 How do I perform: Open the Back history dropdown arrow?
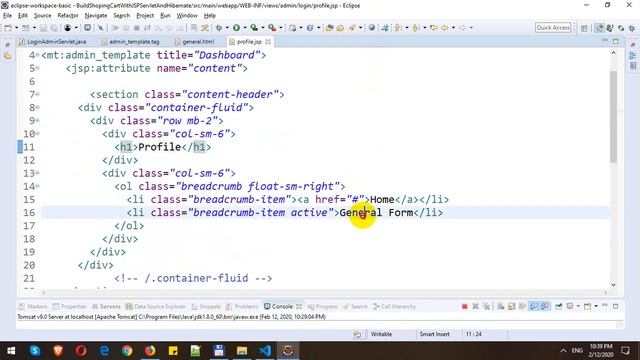(453, 28)
